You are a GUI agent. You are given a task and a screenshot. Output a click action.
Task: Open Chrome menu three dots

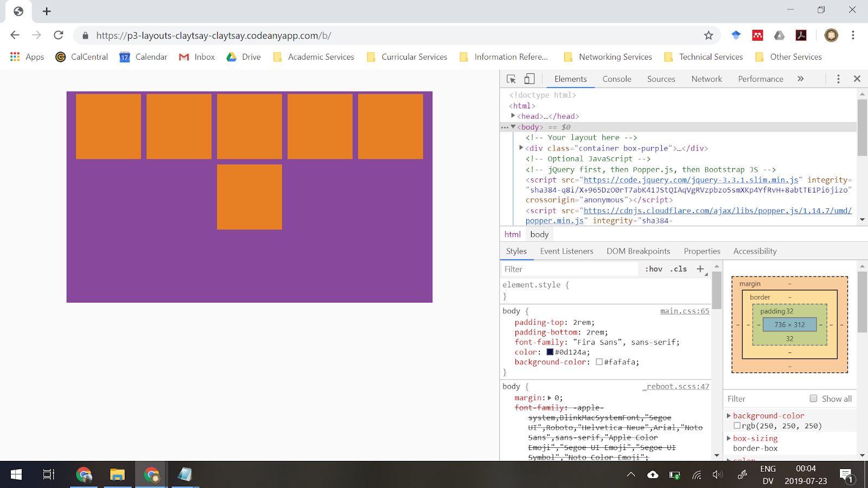(x=853, y=35)
